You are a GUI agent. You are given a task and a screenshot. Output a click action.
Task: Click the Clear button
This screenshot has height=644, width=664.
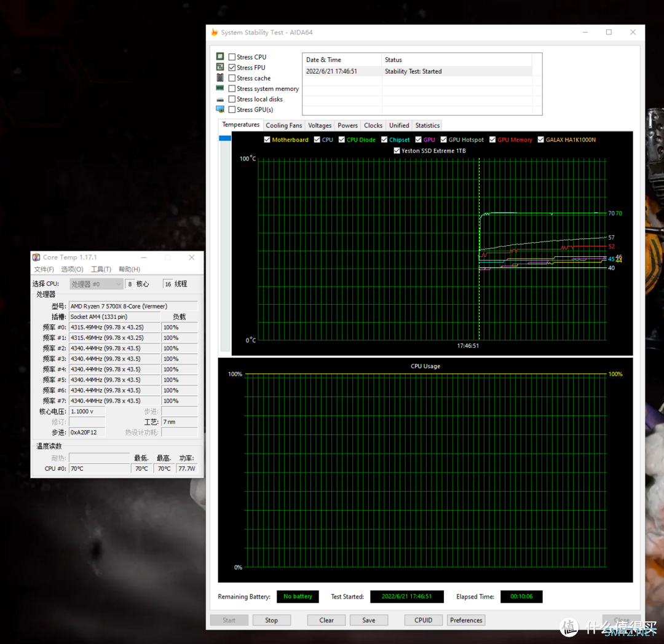pyautogui.click(x=326, y=620)
